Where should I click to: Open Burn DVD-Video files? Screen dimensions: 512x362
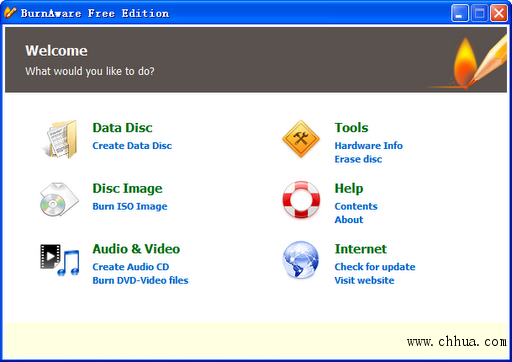coord(140,280)
